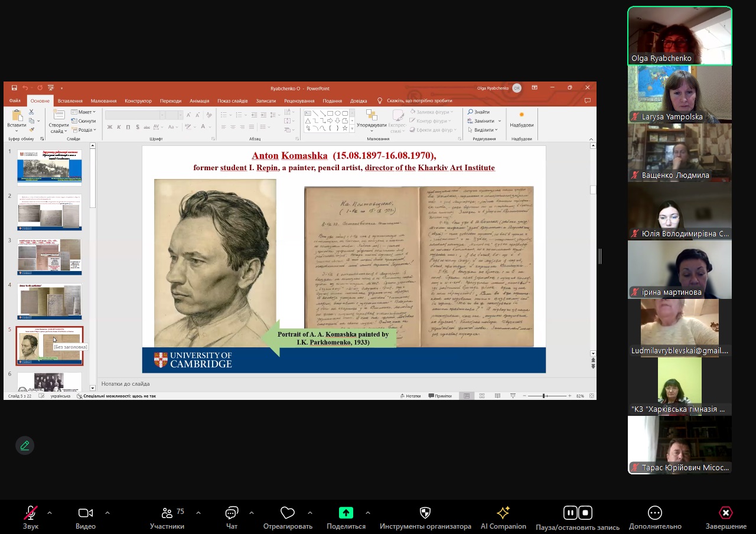Viewport: 756px width, 534px height.
Task: Select the Format Painter brush icon
Action: pos(31,129)
